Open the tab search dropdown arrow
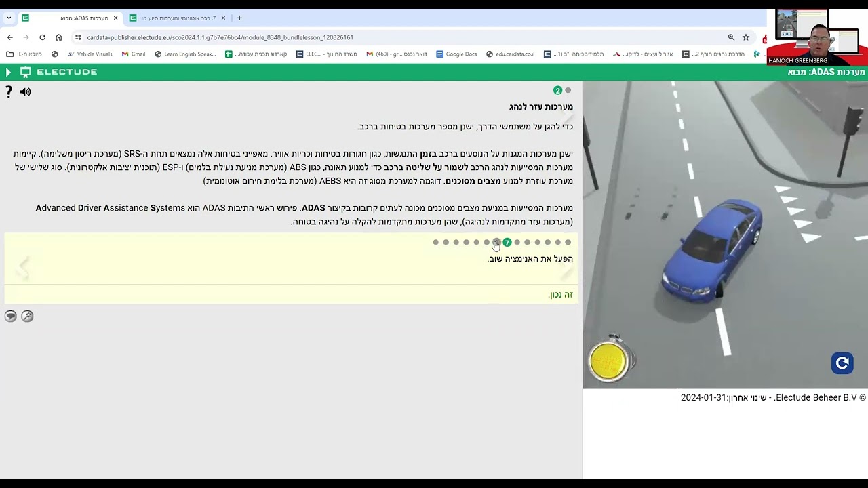Screen dimensions: 868x488 [8, 18]
